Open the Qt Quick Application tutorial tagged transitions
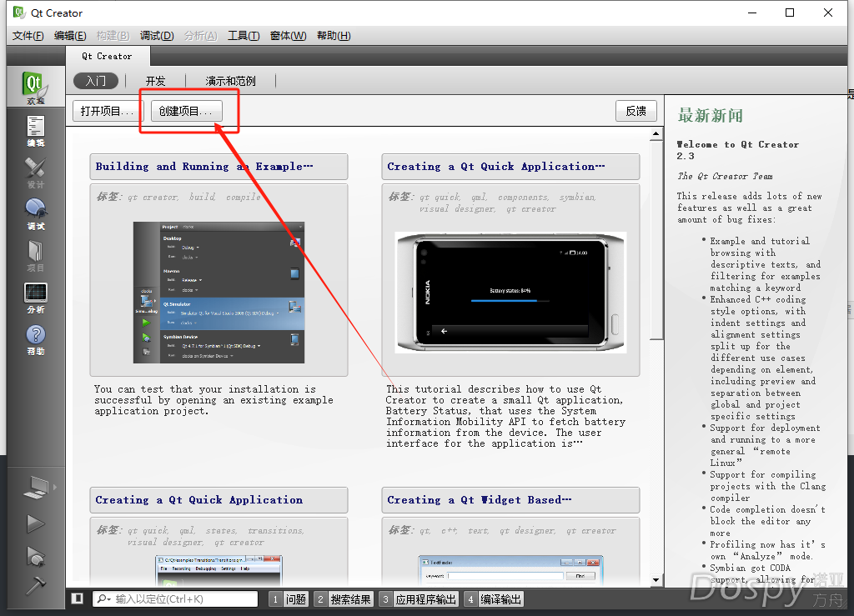854x616 pixels. [x=219, y=500]
